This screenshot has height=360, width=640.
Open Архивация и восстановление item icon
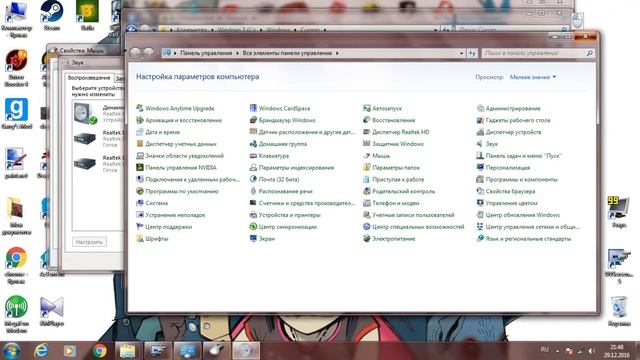140,120
